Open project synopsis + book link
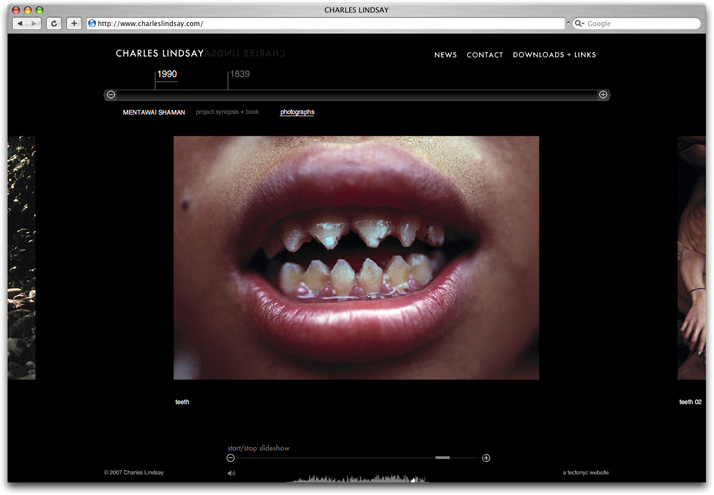 (x=227, y=112)
